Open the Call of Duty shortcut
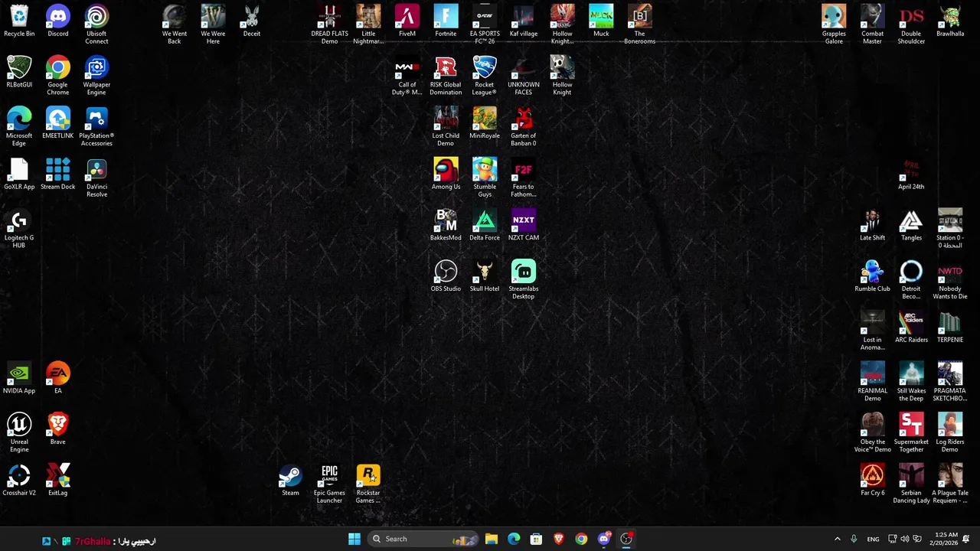980x551 pixels. [x=407, y=76]
